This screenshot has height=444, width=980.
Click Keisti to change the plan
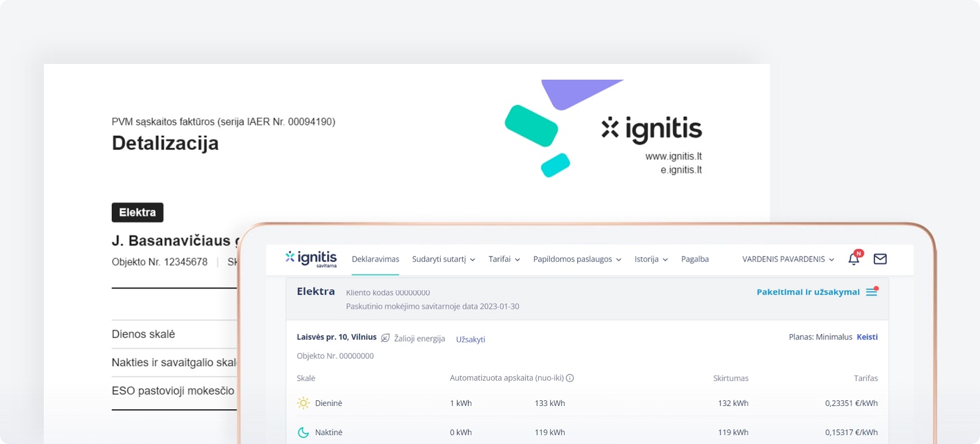coord(867,337)
